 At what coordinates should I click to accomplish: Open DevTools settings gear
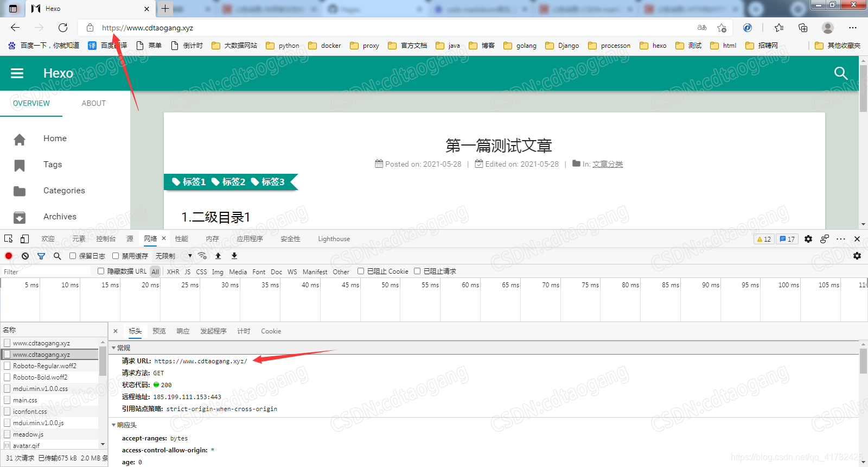click(808, 239)
